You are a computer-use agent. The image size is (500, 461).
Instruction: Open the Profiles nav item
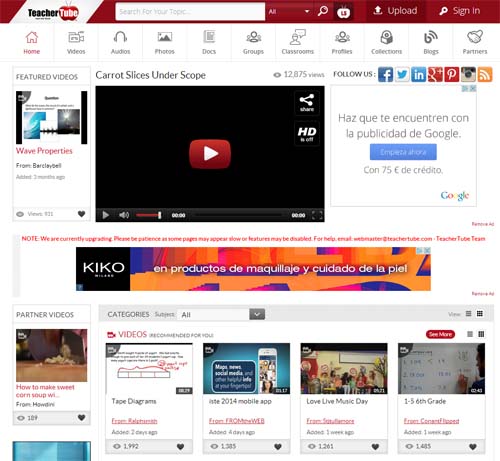point(342,42)
